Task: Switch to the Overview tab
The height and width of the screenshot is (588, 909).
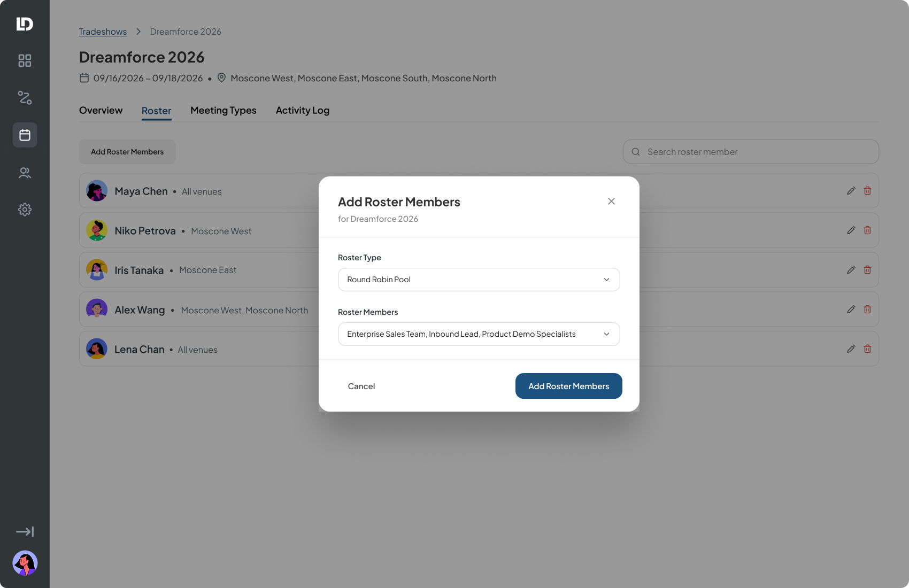Action: click(x=101, y=111)
